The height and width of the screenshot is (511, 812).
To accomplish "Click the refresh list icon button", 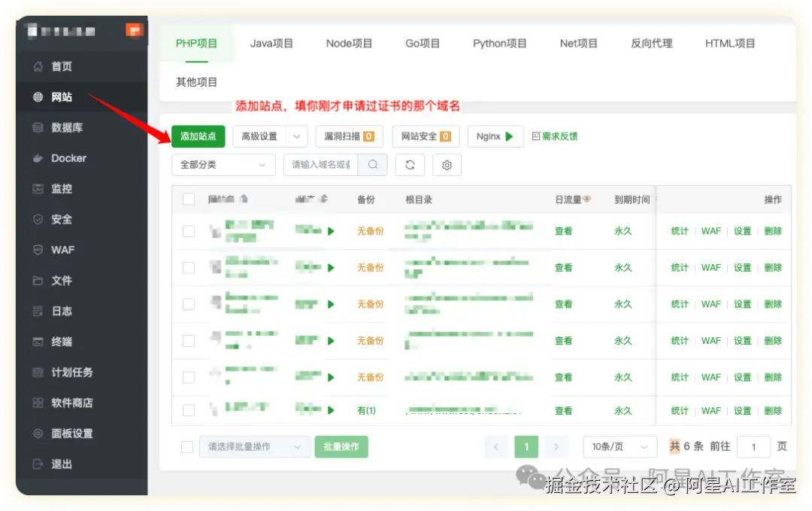I will [x=410, y=165].
